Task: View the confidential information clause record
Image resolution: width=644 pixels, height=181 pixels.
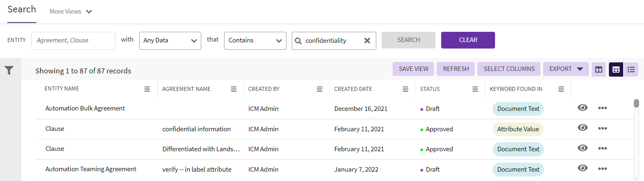Action: (x=582, y=128)
